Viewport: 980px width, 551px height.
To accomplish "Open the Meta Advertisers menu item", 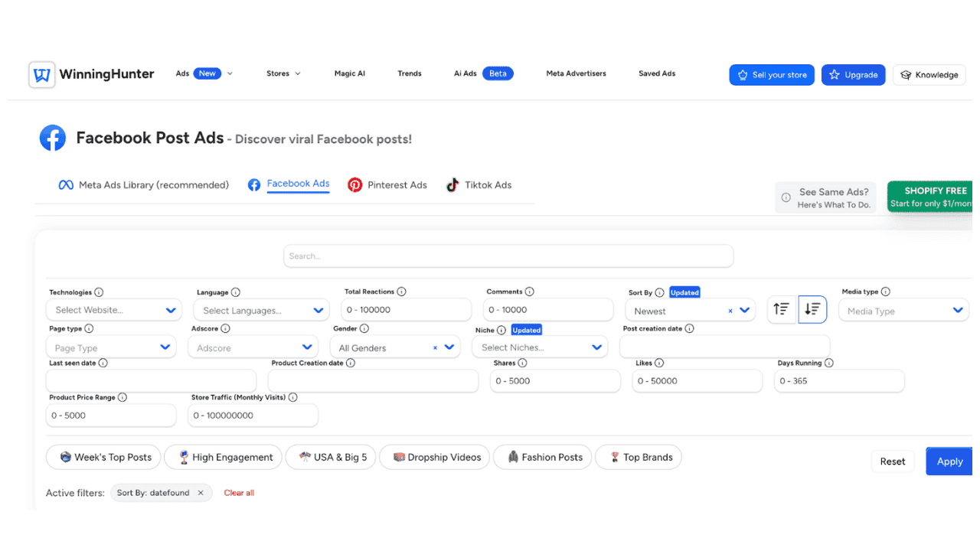I will pyautogui.click(x=576, y=73).
